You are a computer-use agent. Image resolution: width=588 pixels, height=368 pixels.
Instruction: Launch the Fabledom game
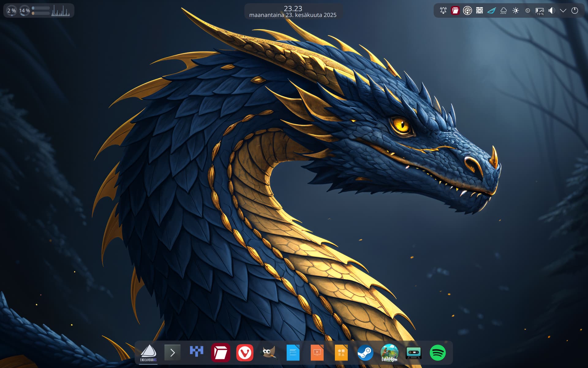pos(389,353)
